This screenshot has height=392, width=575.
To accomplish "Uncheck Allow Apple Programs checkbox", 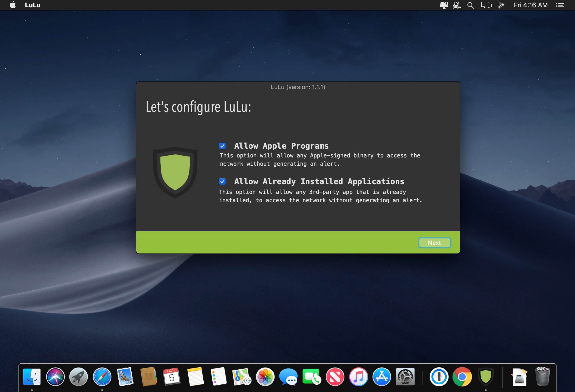I will 222,146.
